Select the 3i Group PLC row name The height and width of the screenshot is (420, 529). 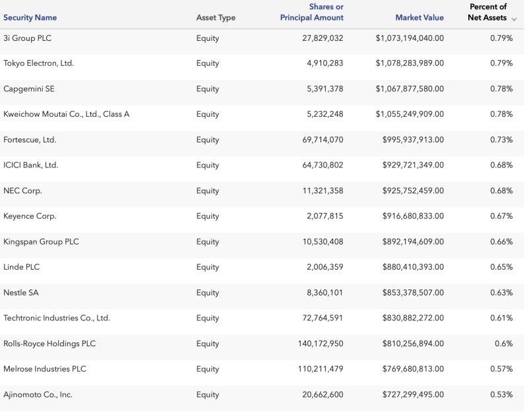[x=28, y=38]
